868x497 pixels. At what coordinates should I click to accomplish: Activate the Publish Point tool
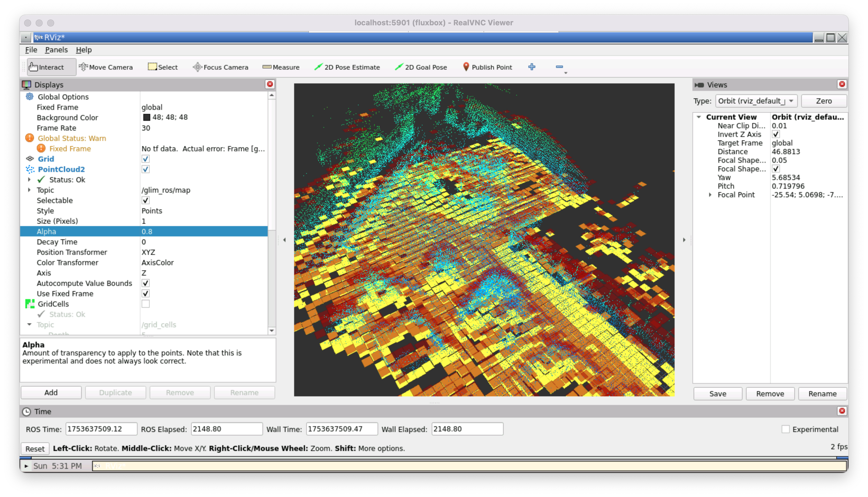pyautogui.click(x=487, y=67)
